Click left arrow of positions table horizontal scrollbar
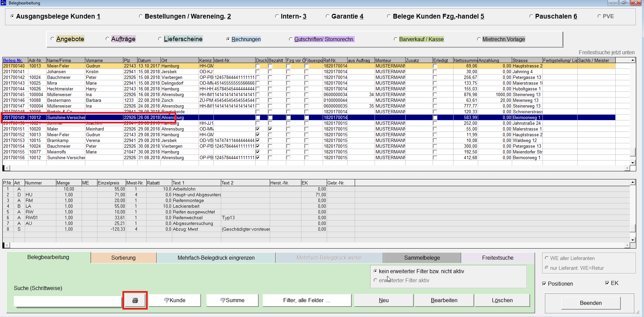 click(x=6, y=246)
